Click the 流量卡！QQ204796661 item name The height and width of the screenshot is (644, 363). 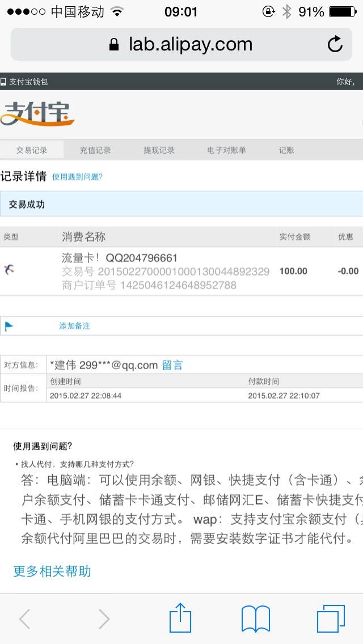120,258
